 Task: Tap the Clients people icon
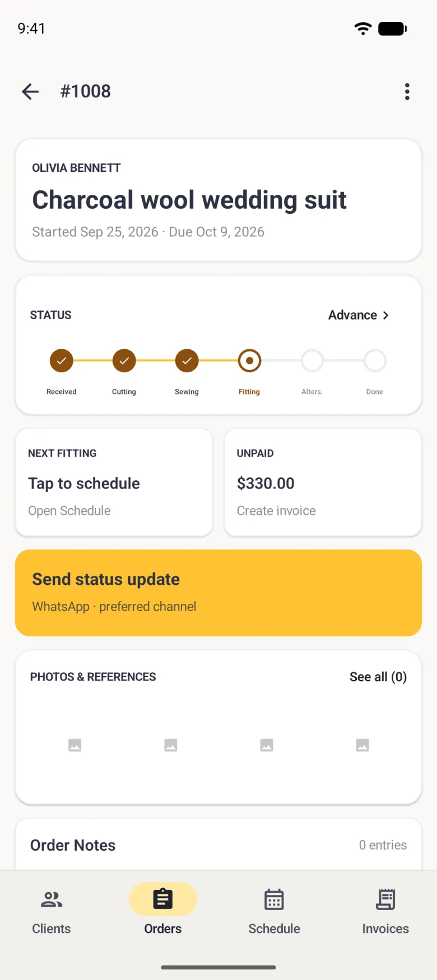[52, 899]
